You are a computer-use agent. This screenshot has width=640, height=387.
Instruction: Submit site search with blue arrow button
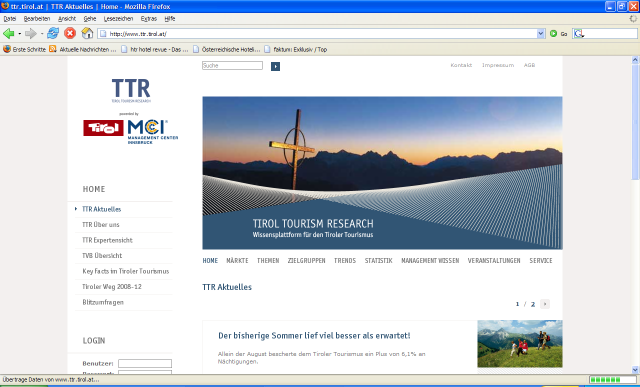(x=276, y=66)
